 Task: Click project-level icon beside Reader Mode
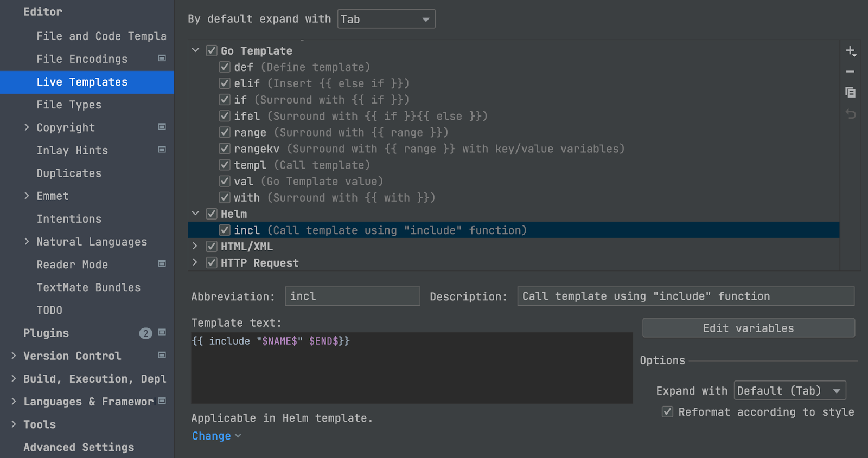click(x=162, y=264)
